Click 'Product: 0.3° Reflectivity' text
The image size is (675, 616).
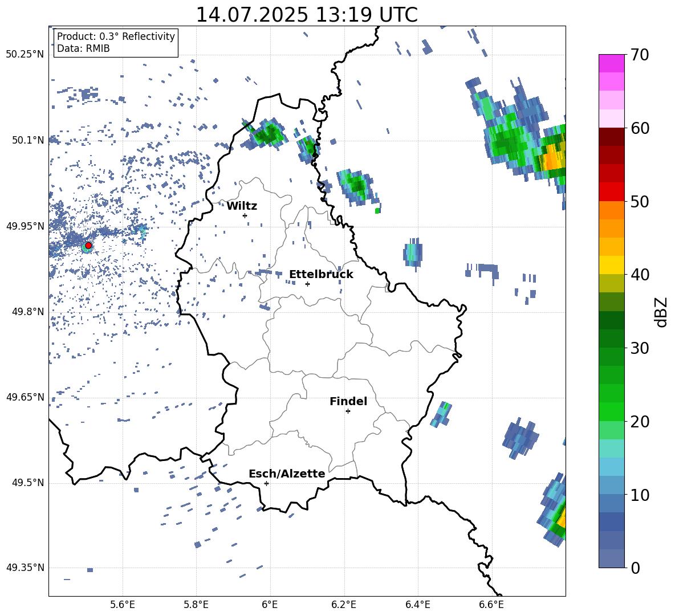[116, 36]
